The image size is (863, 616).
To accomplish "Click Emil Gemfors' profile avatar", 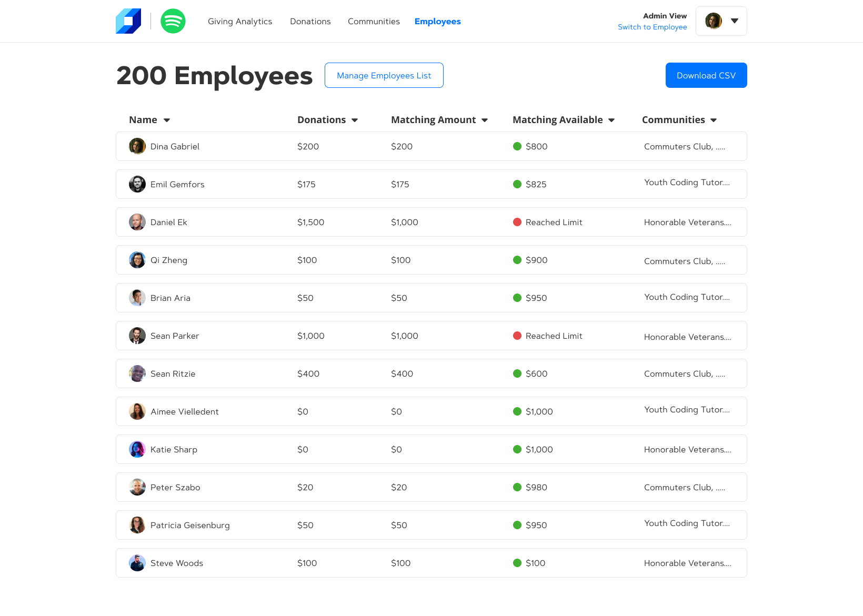I will 137,184.
